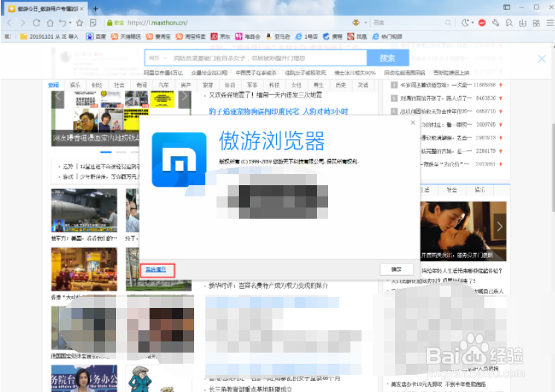Open the 亚马逊 bookmark
The image size is (555, 392).
click(x=278, y=36)
